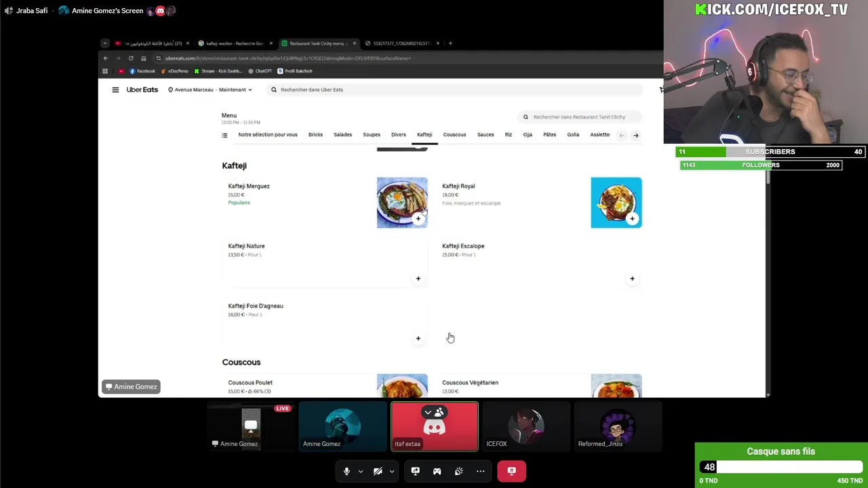Viewport: 868px width, 488px height.
Task: Select the Sauces menu tab
Action: [x=486, y=135]
